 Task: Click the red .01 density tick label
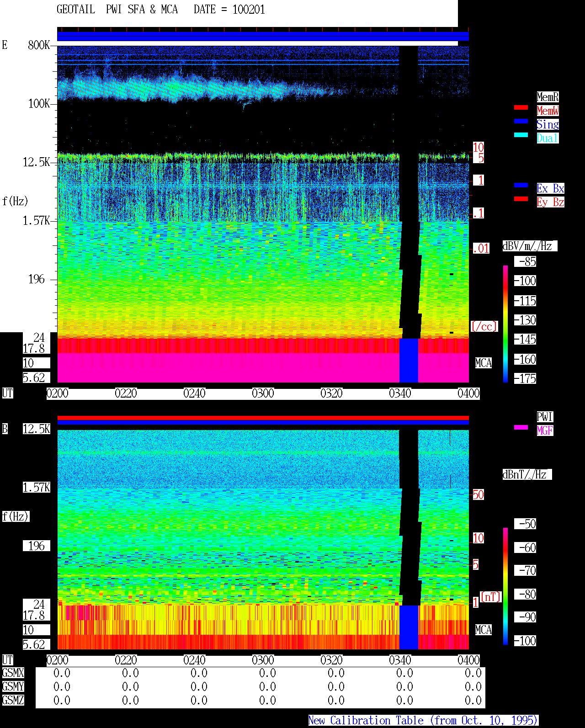tap(481, 249)
